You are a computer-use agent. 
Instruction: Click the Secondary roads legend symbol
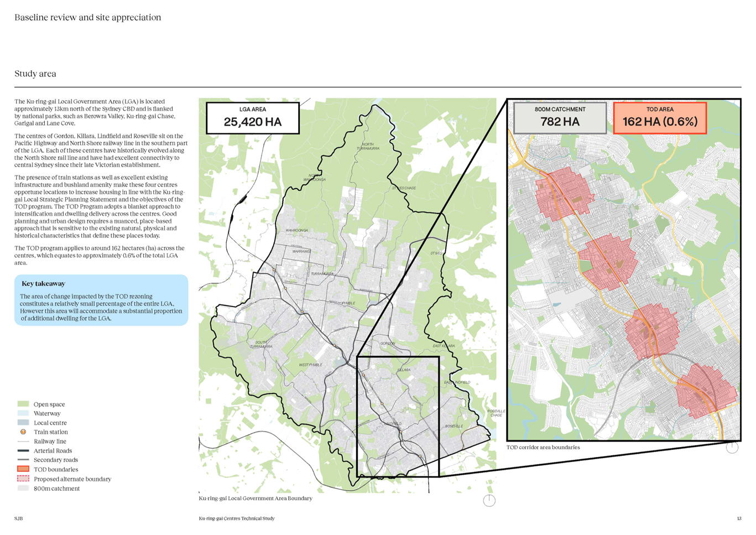23,460
